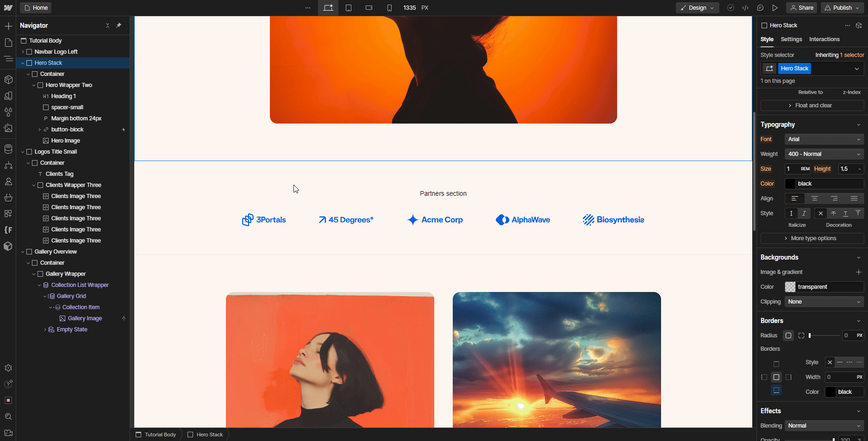Open the Assets panel
This screenshot has height=441, width=868.
[8, 128]
